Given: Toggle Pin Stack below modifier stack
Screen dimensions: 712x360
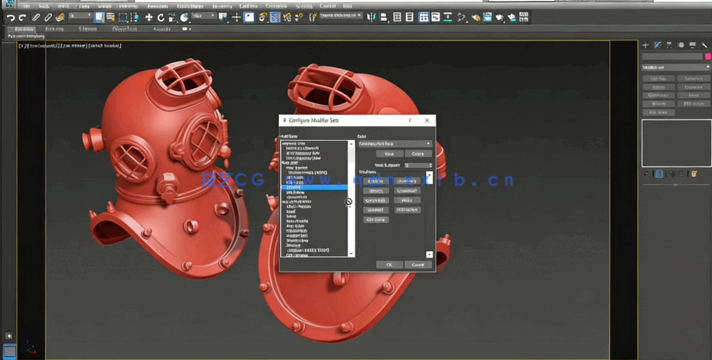Looking at the screenshot, I should 647,174.
